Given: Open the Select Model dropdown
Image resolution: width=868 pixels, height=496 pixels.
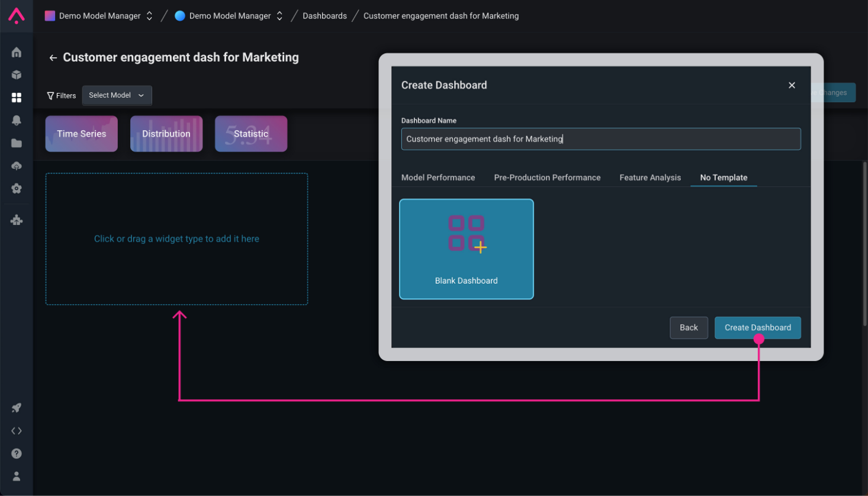Looking at the screenshot, I should coord(117,95).
